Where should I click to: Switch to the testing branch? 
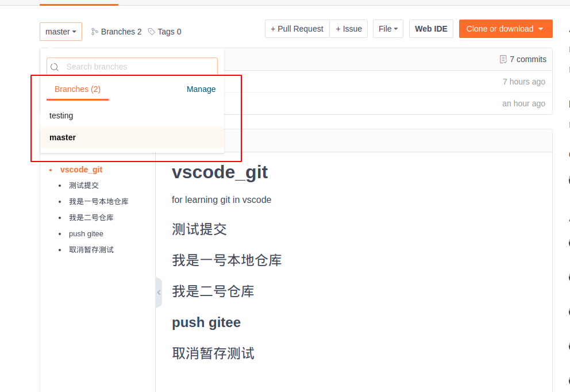click(x=132, y=116)
